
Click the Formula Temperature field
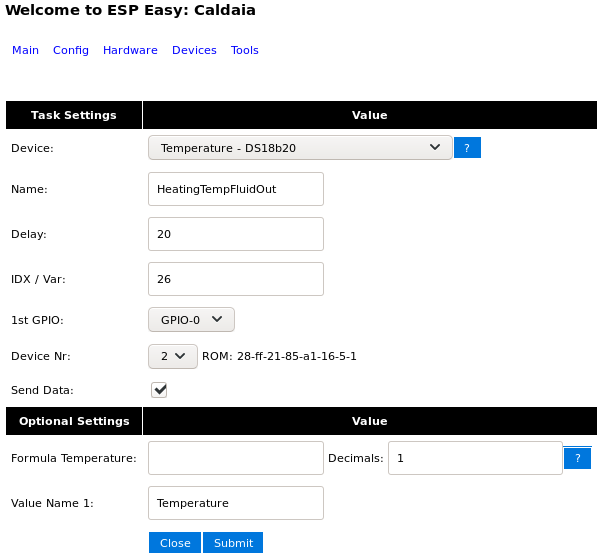click(x=236, y=458)
